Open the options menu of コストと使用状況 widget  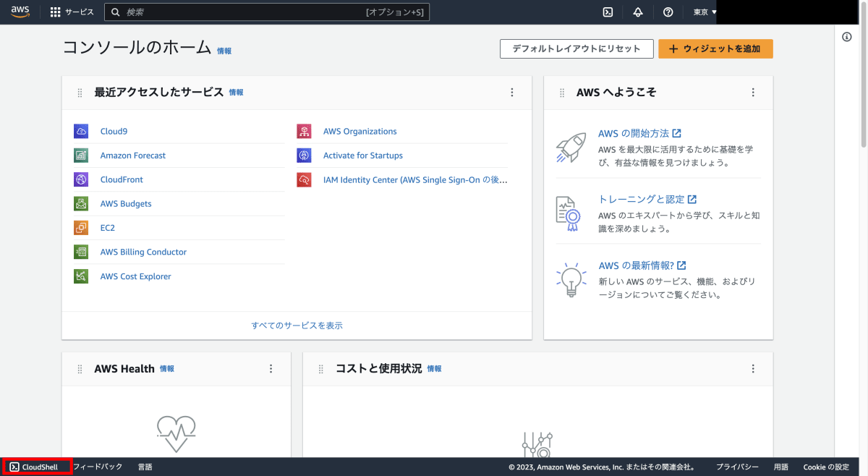coord(753,369)
